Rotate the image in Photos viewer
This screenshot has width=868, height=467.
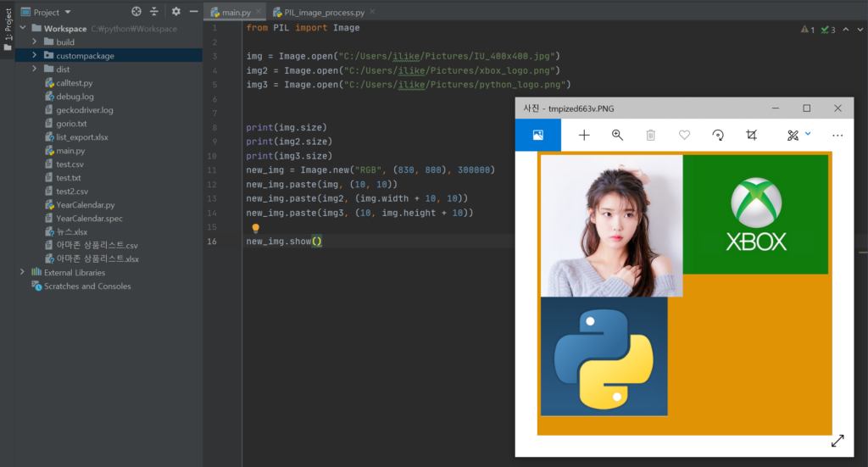coord(718,136)
